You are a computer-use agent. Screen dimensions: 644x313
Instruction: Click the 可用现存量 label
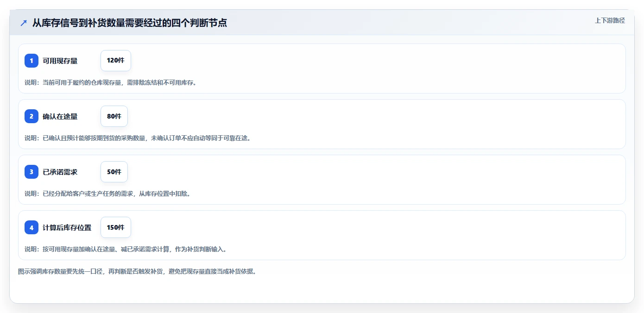(x=60, y=61)
